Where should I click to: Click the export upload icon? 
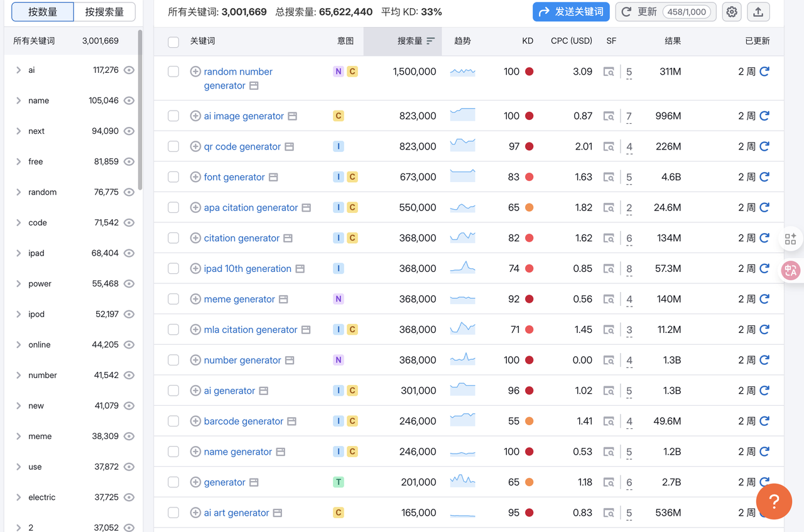pos(758,12)
